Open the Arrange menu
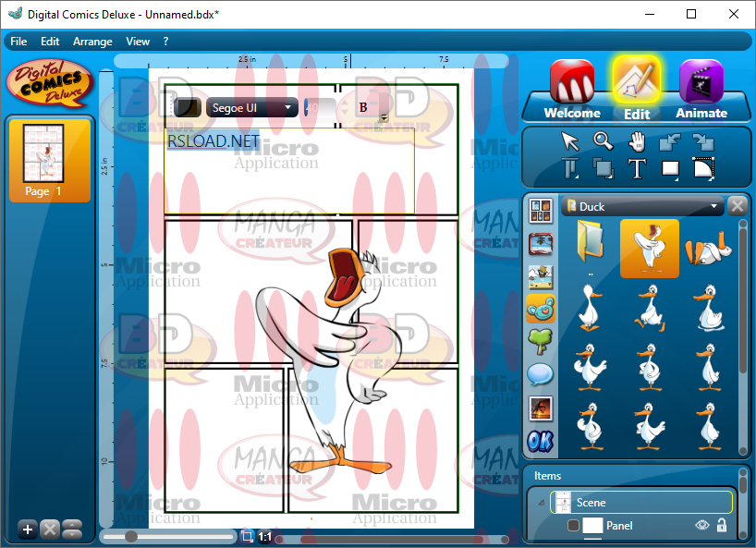 click(92, 42)
